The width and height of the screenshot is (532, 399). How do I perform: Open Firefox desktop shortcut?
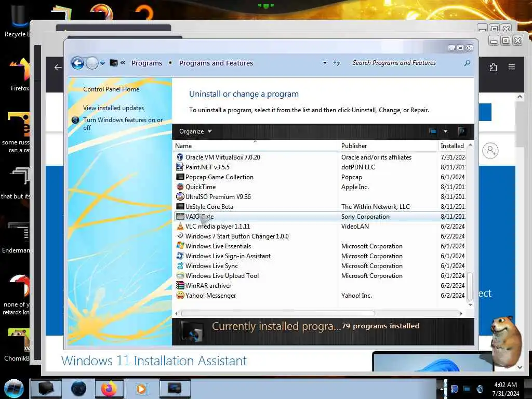coord(20,75)
